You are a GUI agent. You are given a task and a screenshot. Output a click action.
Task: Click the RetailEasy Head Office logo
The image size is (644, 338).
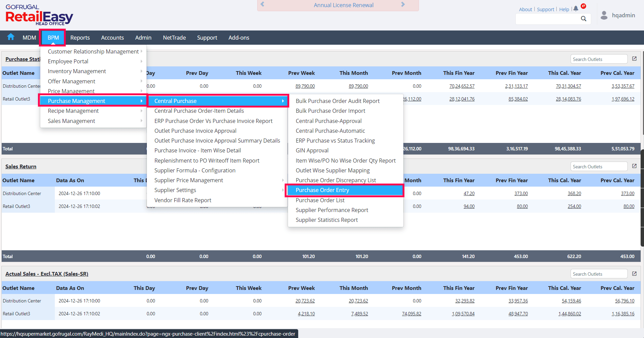click(39, 15)
